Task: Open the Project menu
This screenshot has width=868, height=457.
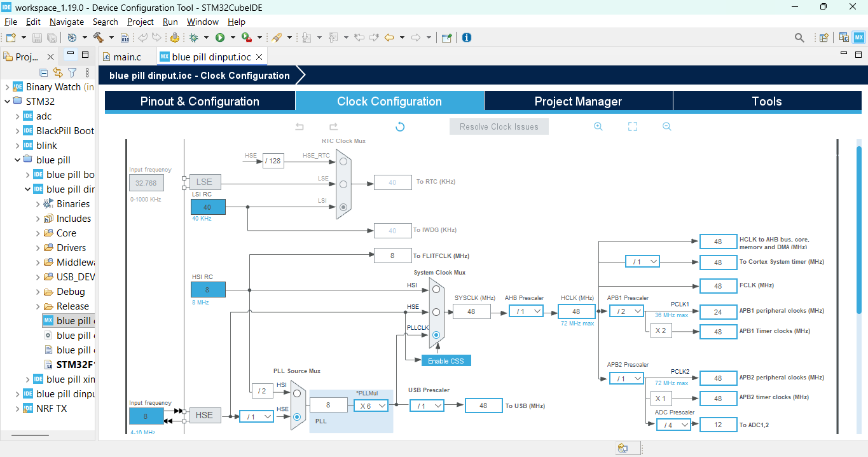Action: tap(141, 22)
